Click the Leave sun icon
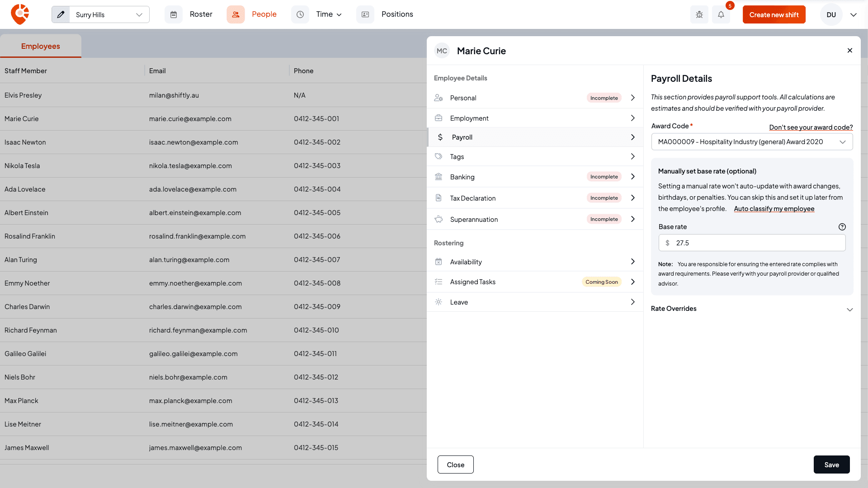The height and width of the screenshot is (488, 868). point(439,302)
